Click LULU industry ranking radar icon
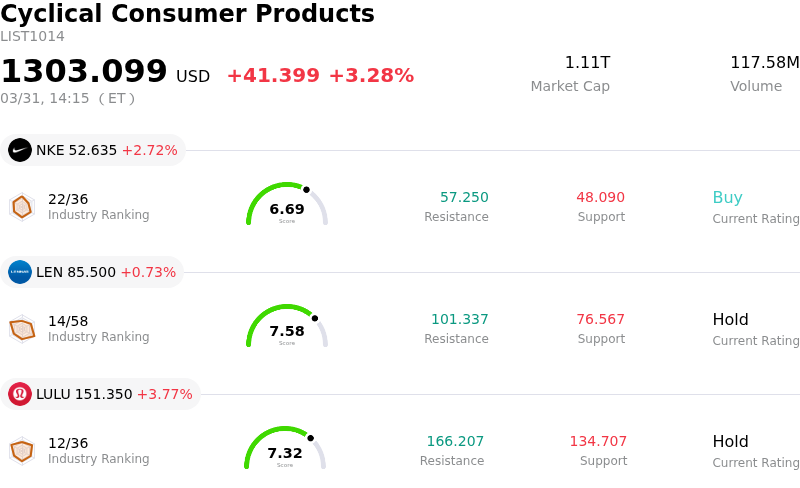Viewport: 800px width, 488px height. (21, 450)
